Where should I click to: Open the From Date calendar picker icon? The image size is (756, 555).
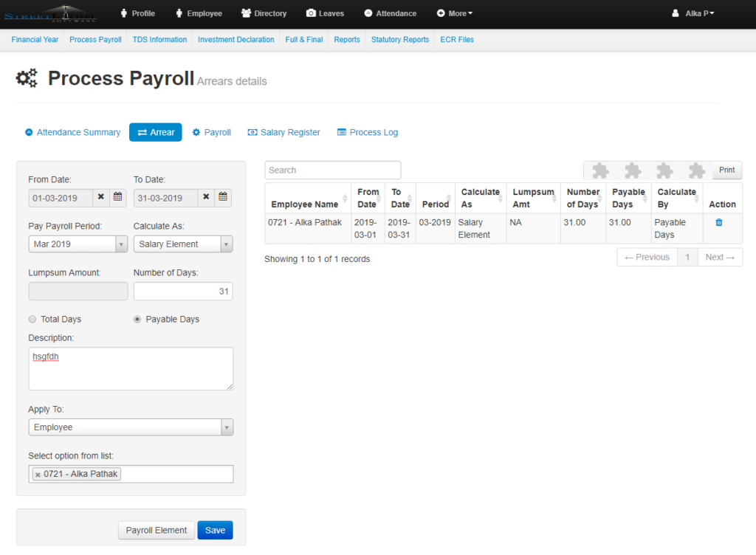point(117,197)
